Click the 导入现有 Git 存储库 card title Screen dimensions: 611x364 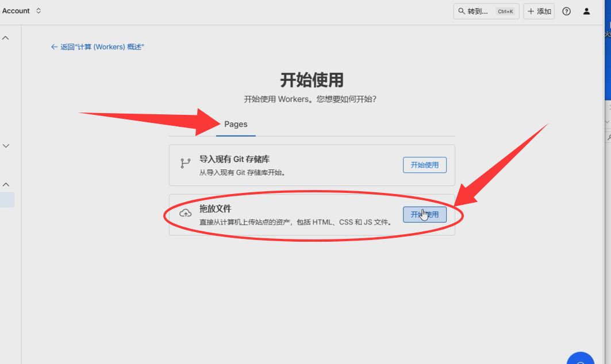234,160
